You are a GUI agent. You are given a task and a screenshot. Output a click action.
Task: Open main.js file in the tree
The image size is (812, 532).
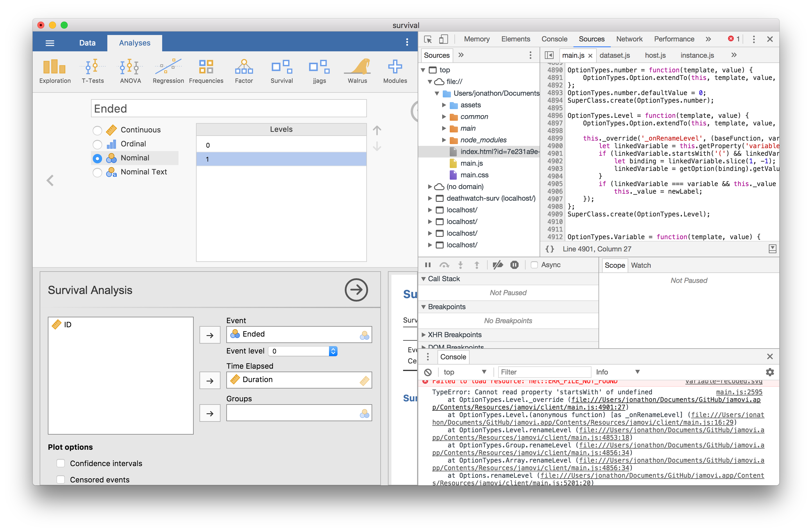(x=472, y=163)
